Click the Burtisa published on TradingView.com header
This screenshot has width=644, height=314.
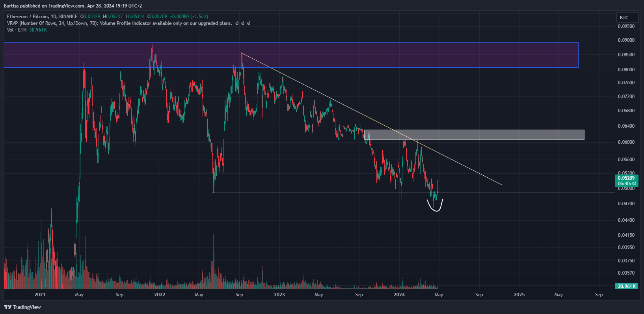click(x=73, y=6)
